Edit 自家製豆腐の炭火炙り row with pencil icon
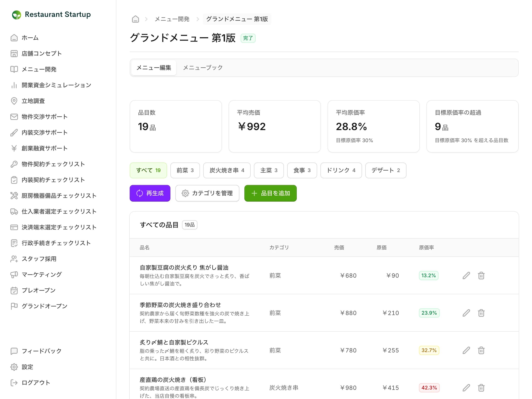This screenshot has width=532, height=399. pos(466,276)
